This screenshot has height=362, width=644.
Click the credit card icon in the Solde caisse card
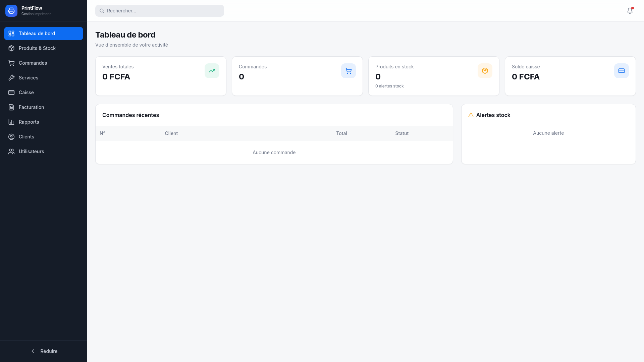[x=622, y=71]
